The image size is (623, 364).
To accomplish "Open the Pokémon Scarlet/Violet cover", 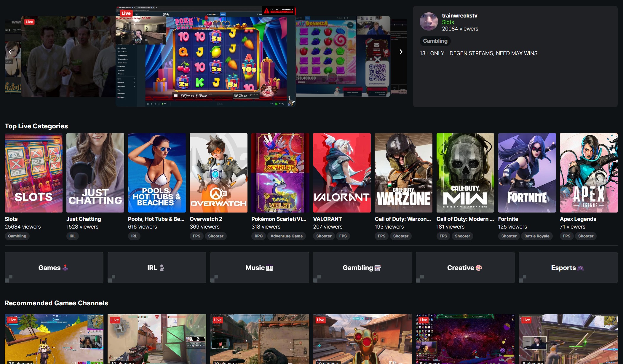I will [280, 173].
